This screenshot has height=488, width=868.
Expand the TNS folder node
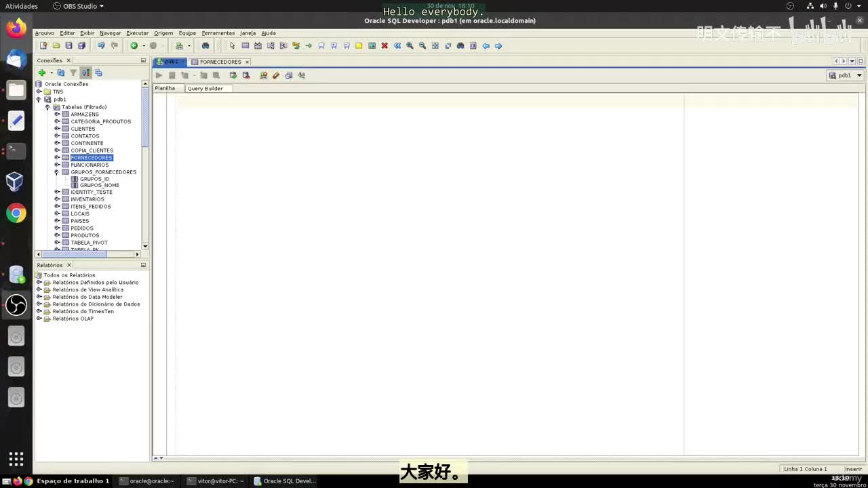(x=39, y=91)
